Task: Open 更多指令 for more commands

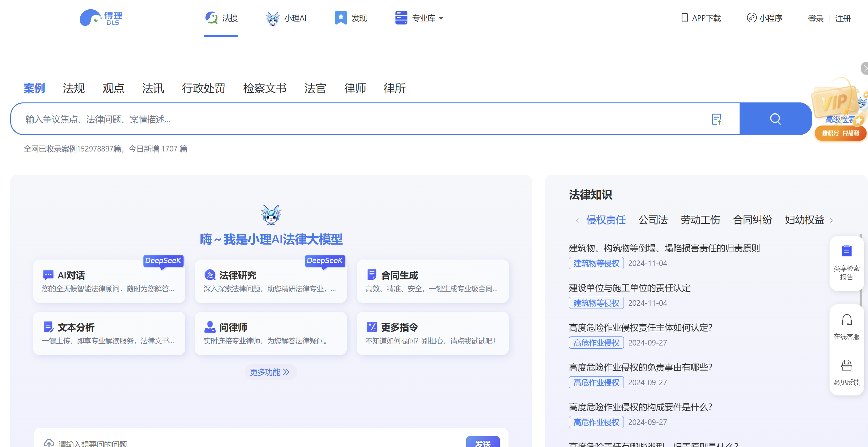Action: [x=432, y=333]
